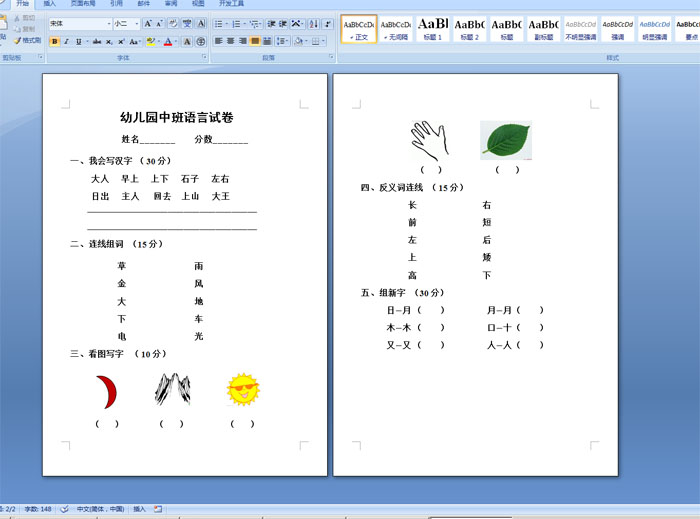Switch to the References tab

[116, 4]
